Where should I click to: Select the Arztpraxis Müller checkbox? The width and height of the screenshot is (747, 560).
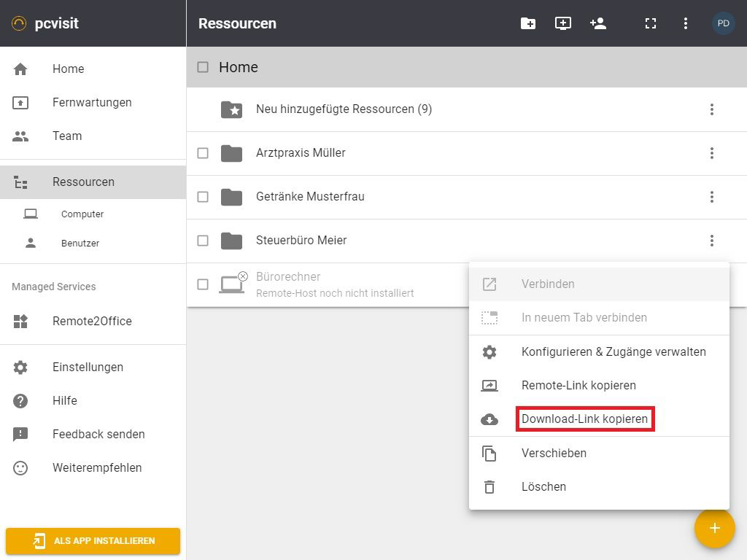[x=203, y=153]
